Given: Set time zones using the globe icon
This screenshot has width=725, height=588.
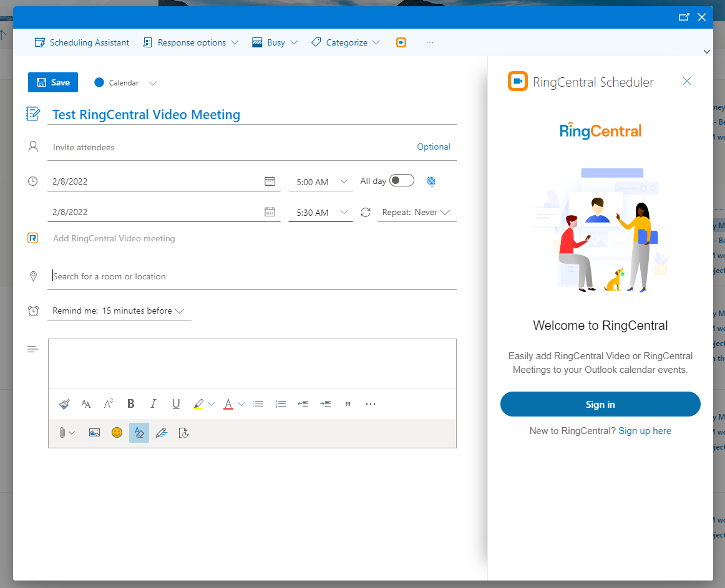Looking at the screenshot, I should (x=431, y=181).
